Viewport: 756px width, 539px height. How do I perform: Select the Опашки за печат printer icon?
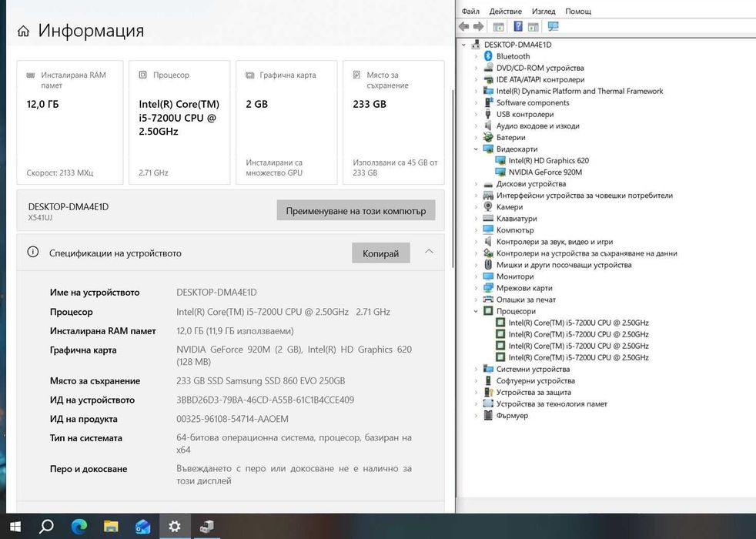488,300
